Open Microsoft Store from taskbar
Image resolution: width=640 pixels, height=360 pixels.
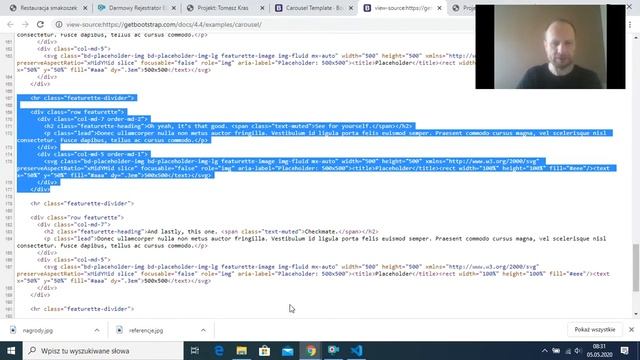tap(264, 351)
